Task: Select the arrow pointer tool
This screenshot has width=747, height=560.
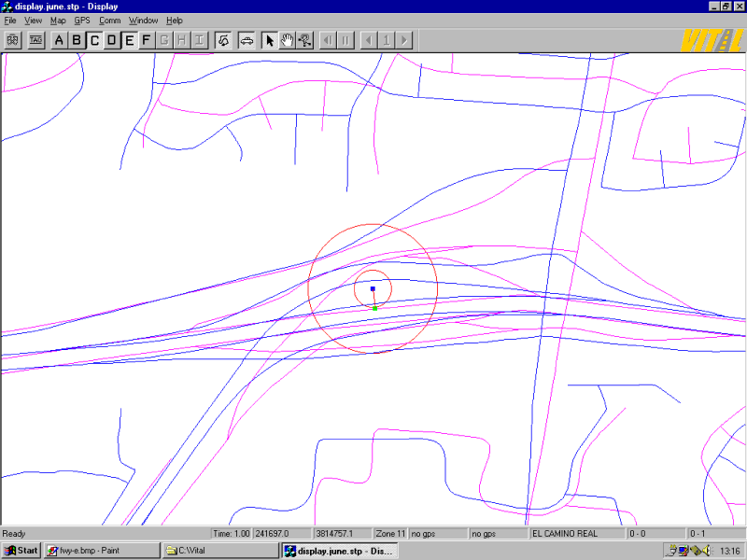Action: click(x=270, y=40)
